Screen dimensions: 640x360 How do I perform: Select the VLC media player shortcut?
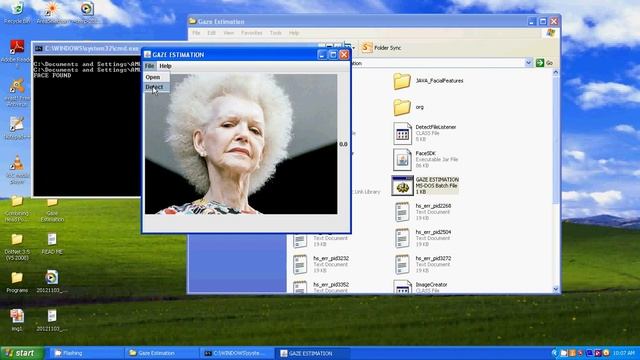(17, 169)
